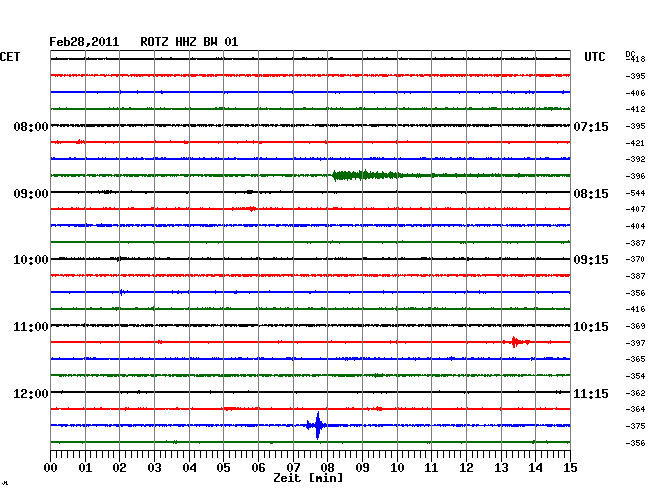Click the green seismic burst on the trace
Viewport: 650px width, 494px height.
click(x=367, y=175)
